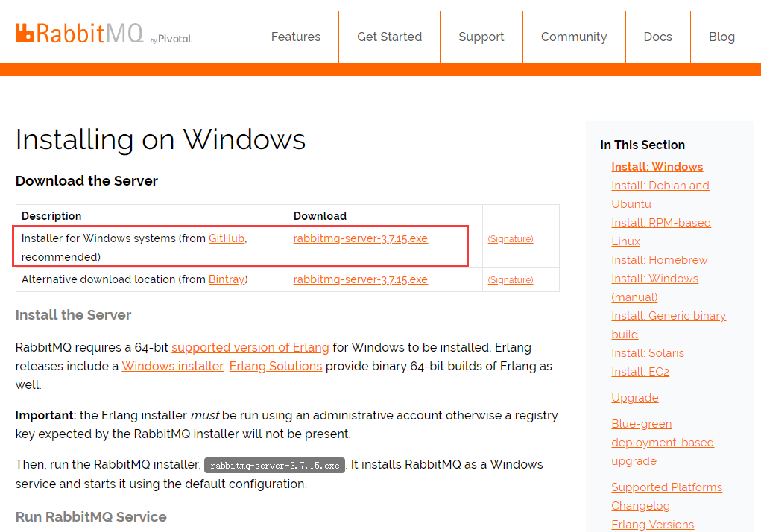
Task: Open supported version of Erlang link
Action: [250, 348]
